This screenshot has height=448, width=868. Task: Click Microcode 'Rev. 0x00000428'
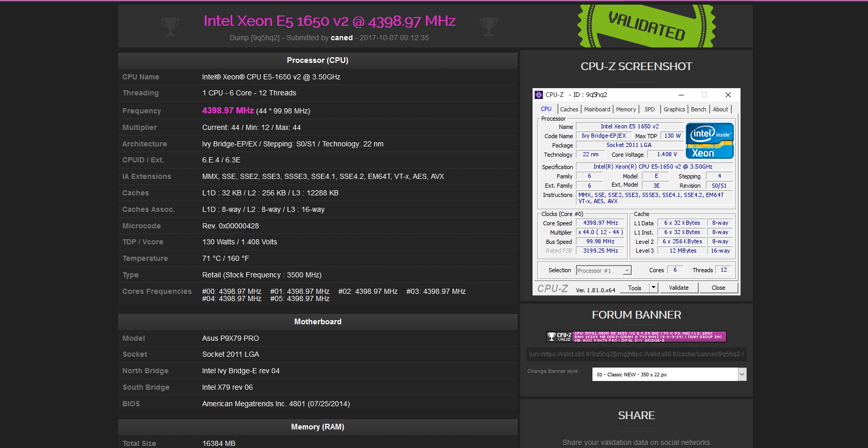[x=231, y=226]
